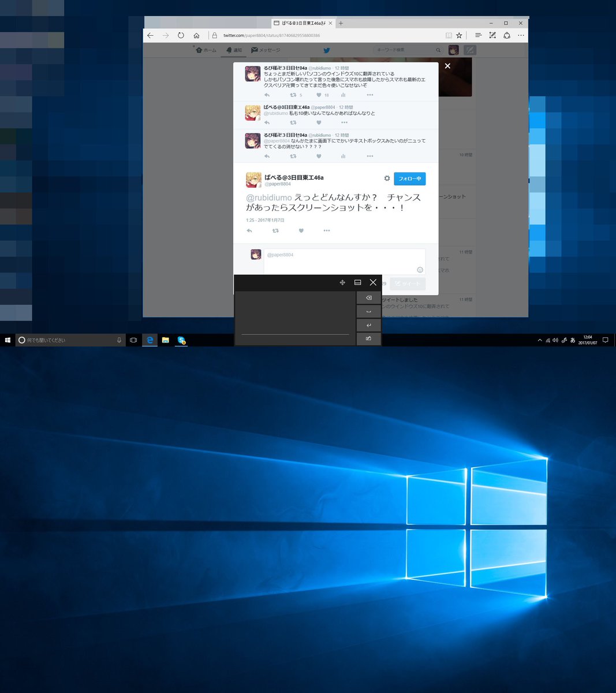Close the handwriting input panel
Screen dimensions: 616x693
[373, 282]
